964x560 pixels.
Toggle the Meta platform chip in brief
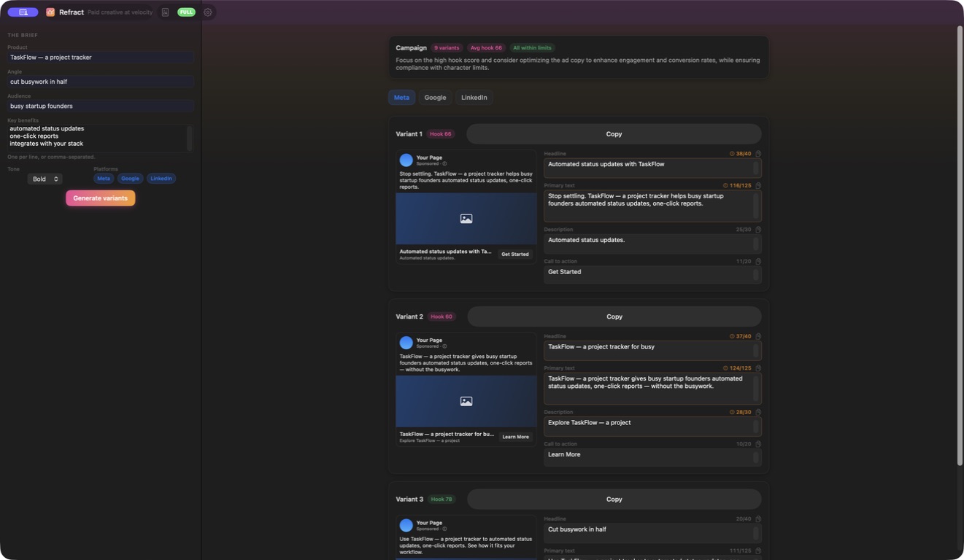point(104,179)
